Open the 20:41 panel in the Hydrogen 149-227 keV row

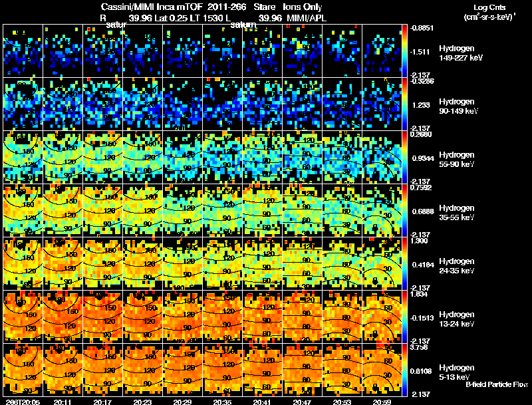point(262,51)
